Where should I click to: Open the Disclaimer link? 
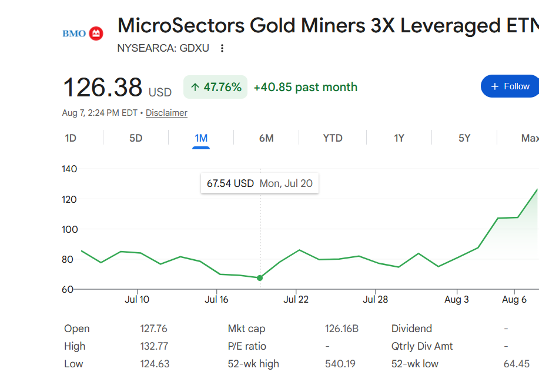[x=166, y=113]
